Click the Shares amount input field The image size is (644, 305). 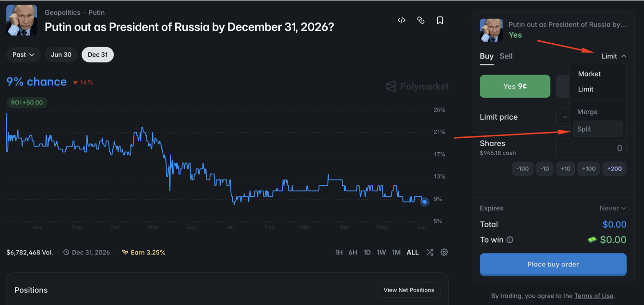tap(591, 148)
